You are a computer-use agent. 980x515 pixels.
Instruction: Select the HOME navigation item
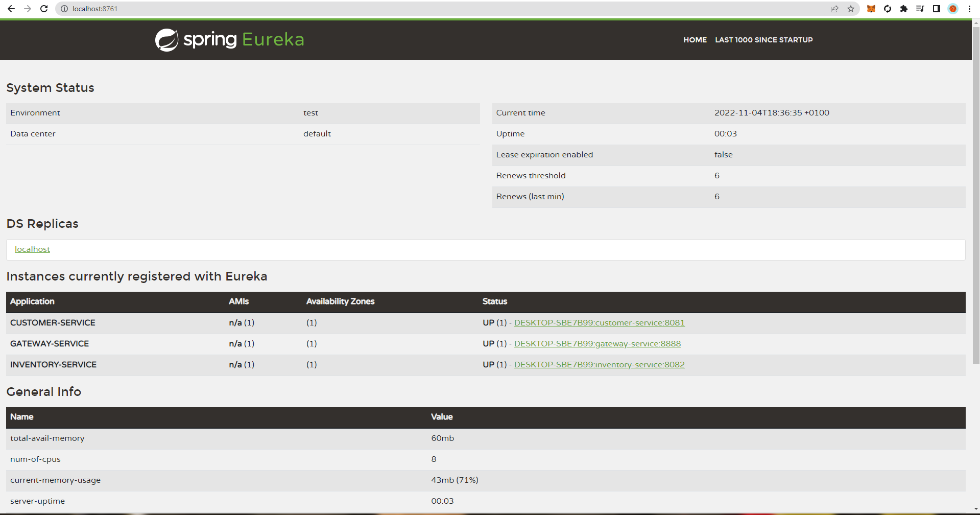(695, 40)
